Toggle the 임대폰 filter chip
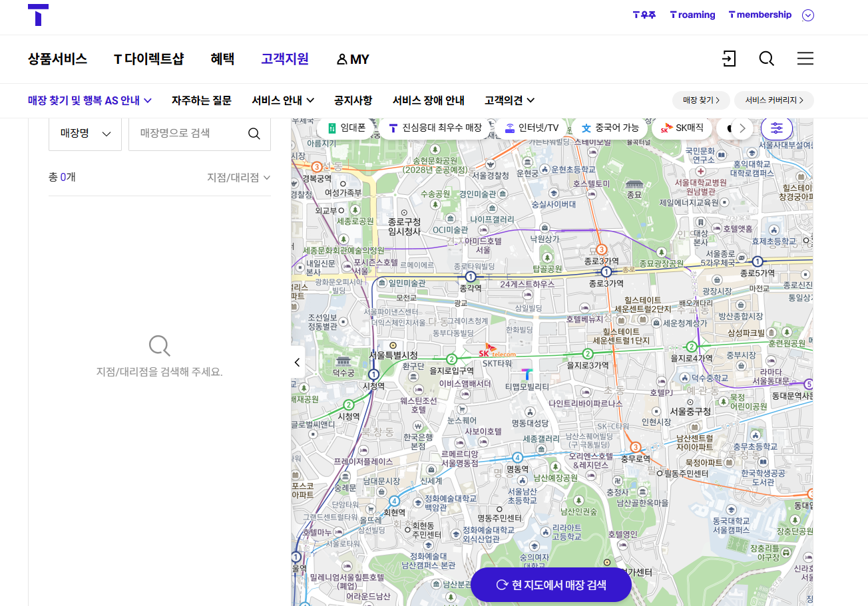 (345, 128)
